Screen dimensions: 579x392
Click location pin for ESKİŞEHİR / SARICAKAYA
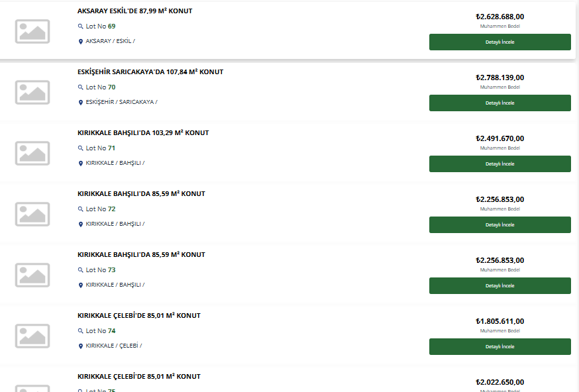81,102
